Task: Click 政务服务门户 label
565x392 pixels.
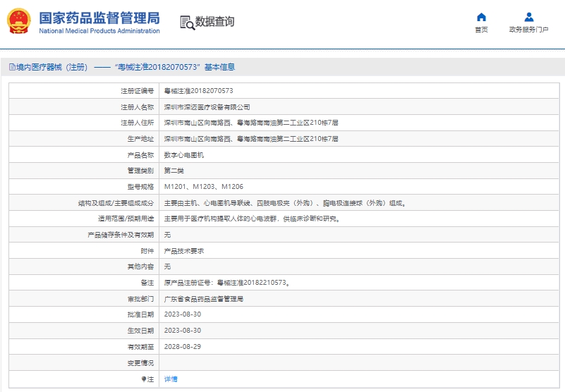Action: coord(528,30)
